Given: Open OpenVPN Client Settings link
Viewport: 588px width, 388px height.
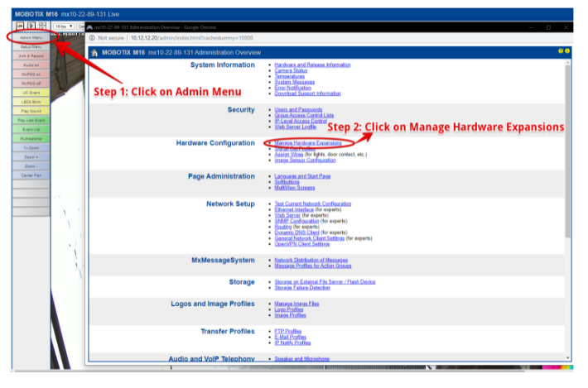Looking at the screenshot, I should click(302, 244).
